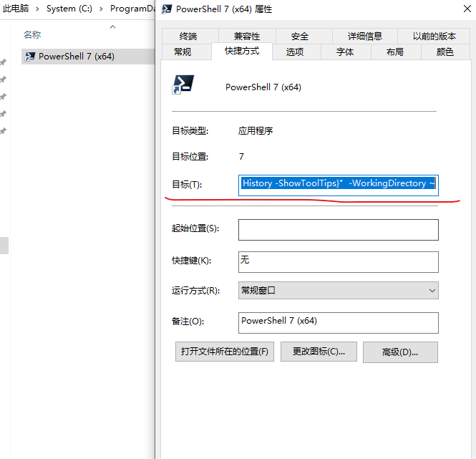Expand breadcrumb chevron after 此电脑
The height and width of the screenshot is (459, 476).
click(37, 9)
